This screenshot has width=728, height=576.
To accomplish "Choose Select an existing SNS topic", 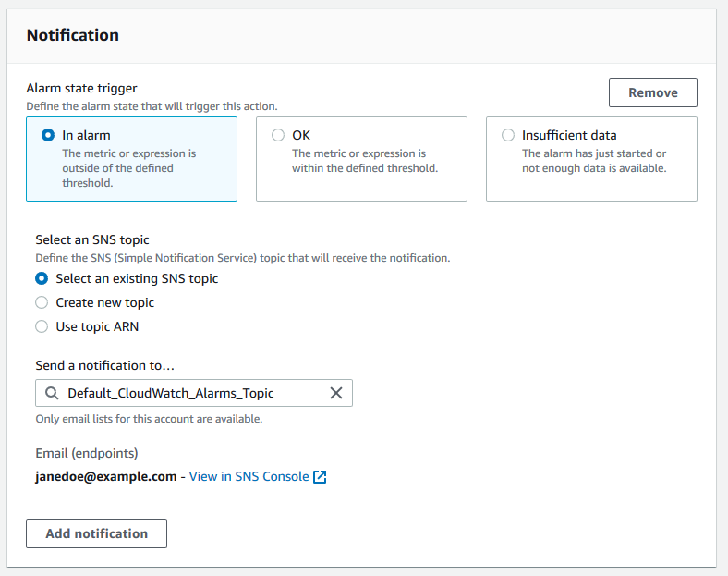I will coord(42,278).
